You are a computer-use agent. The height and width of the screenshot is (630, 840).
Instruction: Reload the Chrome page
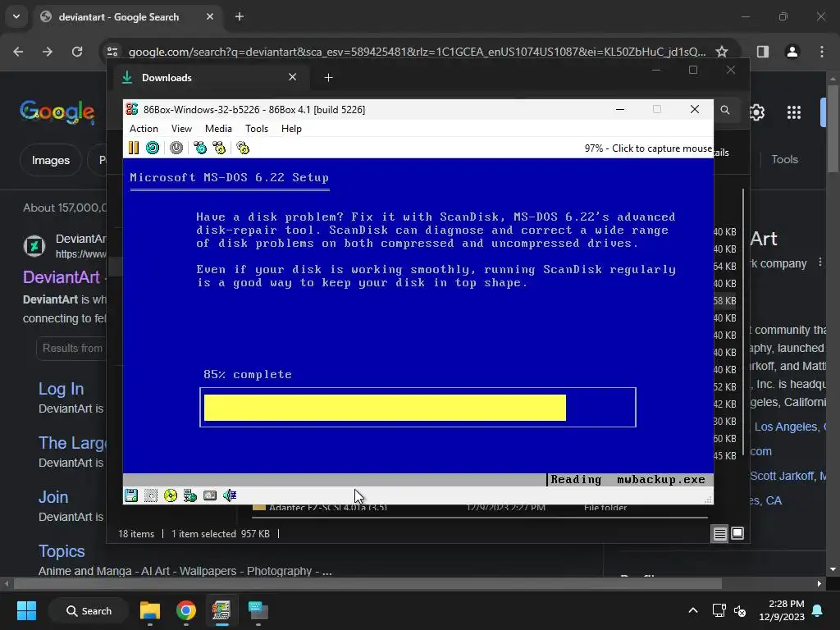[77, 52]
